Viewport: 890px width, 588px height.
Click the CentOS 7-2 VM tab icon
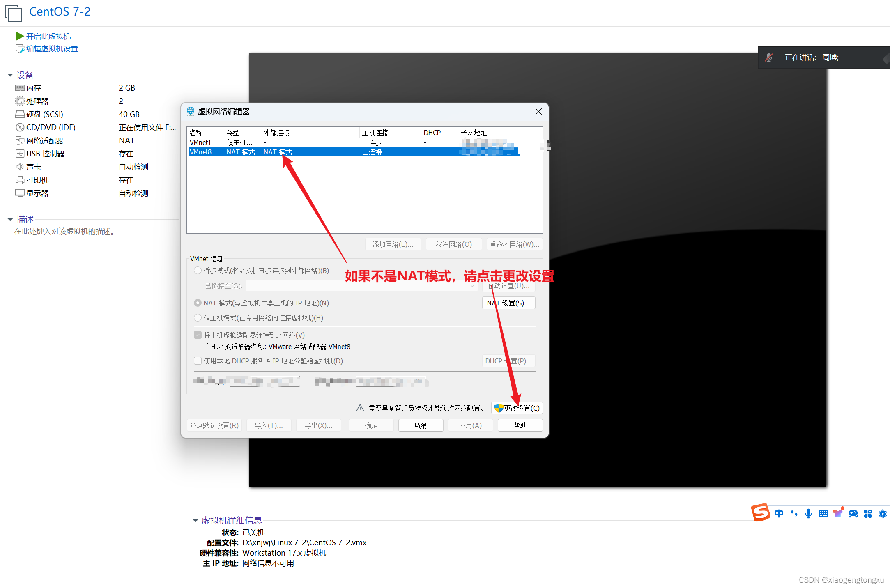click(13, 12)
